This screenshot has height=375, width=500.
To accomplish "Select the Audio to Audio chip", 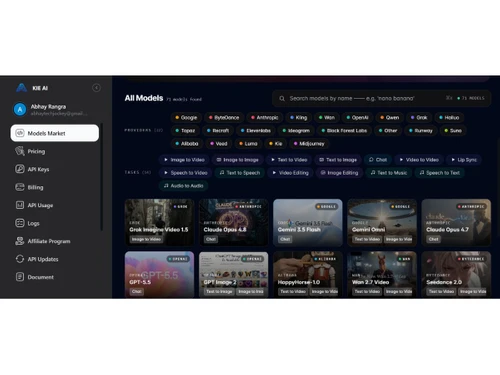I will click(184, 186).
